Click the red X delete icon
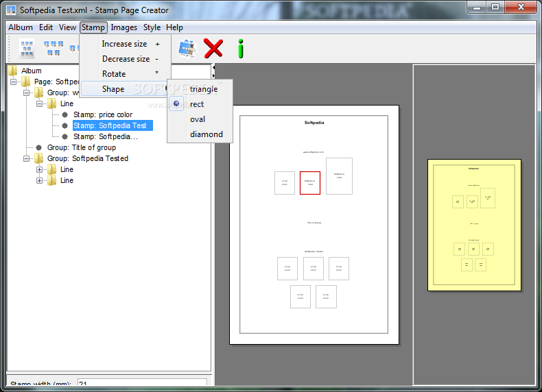This screenshot has height=392, width=542. [213, 48]
